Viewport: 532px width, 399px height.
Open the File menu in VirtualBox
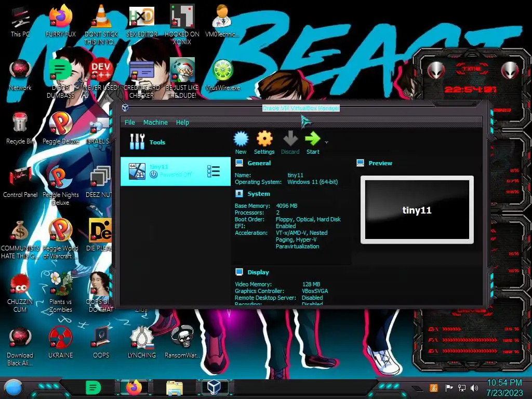click(x=129, y=122)
